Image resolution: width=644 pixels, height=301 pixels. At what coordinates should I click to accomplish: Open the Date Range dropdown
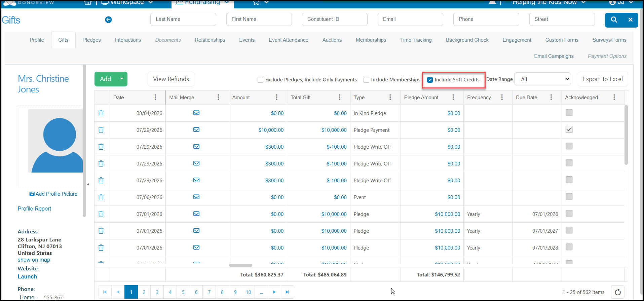click(542, 79)
